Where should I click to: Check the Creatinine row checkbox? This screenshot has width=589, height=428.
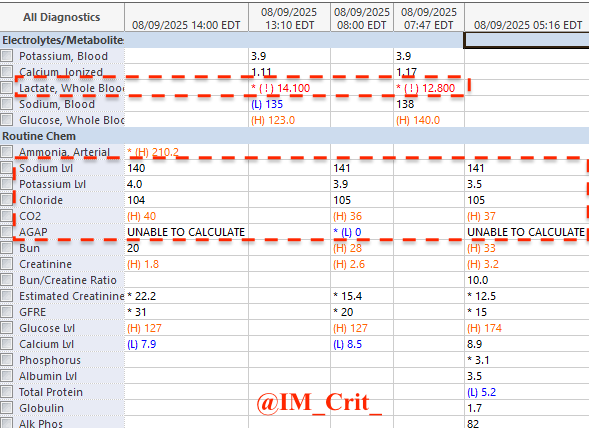point(6,264)
